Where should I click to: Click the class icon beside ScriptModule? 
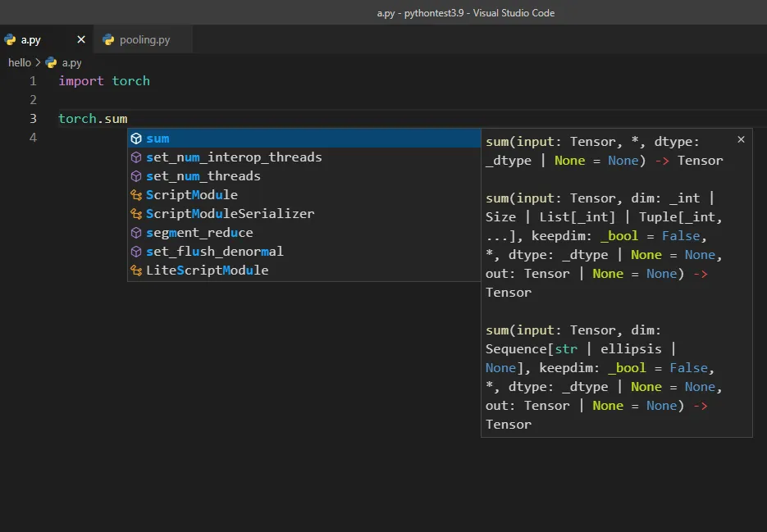(x=136, y=194)
